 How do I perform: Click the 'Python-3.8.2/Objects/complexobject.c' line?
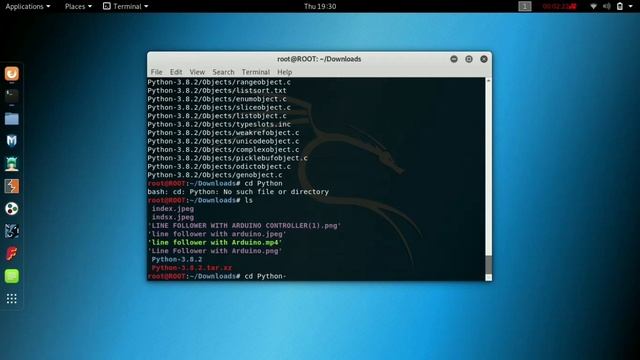pos(223,150)
